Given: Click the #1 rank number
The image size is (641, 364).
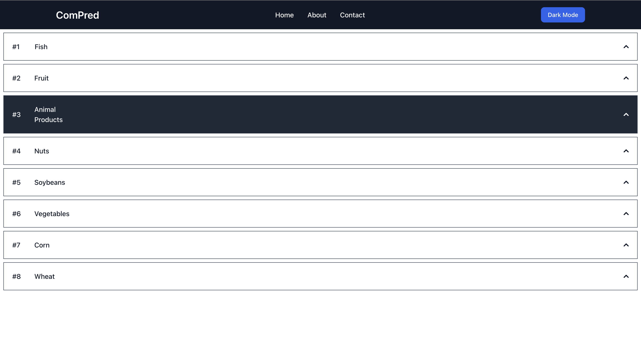Looking at the screenshot, I should (16, 47).
